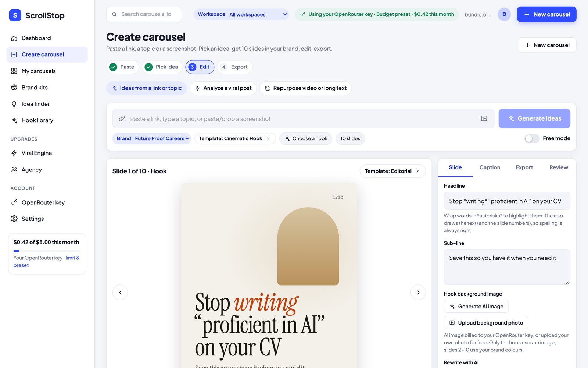Go to Brand kits
The width and height of the screenshot is (588, 368).
[x=47, y=88]
